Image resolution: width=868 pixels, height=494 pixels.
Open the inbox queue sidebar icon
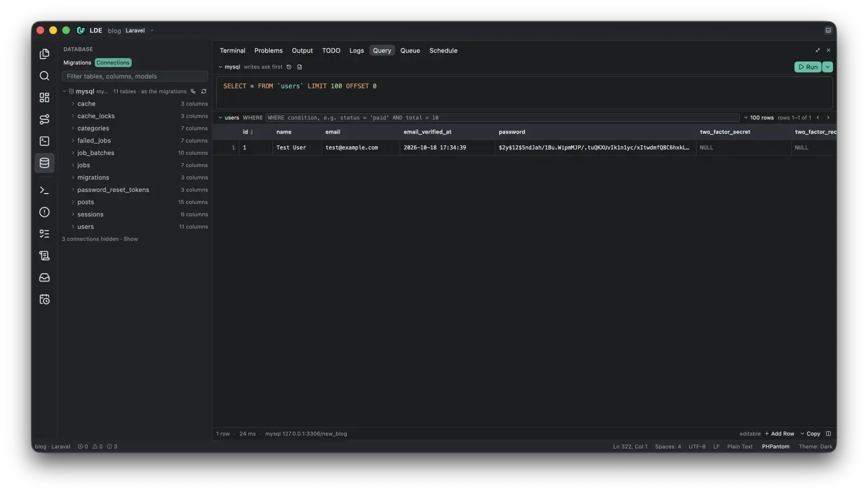click(44, 278)
